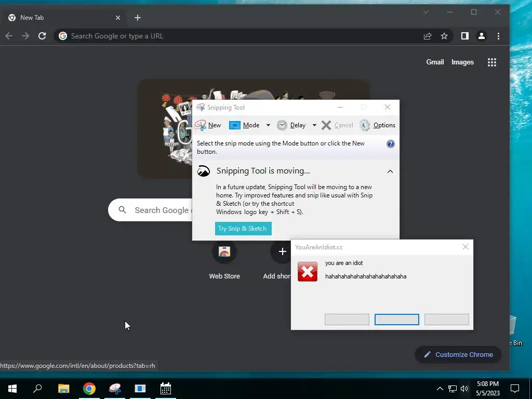532x399 pixels.
Task: Open taskbar search magnifier
Action: click(x=37, y=389)
